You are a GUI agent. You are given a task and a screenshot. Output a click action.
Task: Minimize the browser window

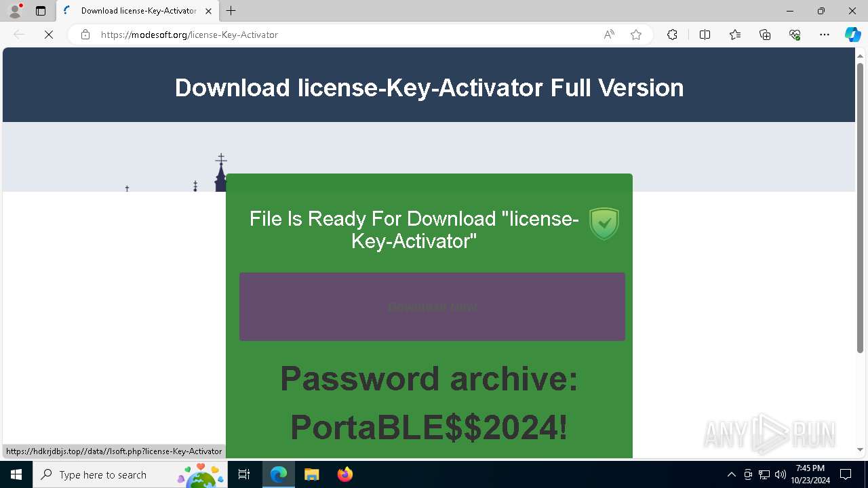coord(790,11)
